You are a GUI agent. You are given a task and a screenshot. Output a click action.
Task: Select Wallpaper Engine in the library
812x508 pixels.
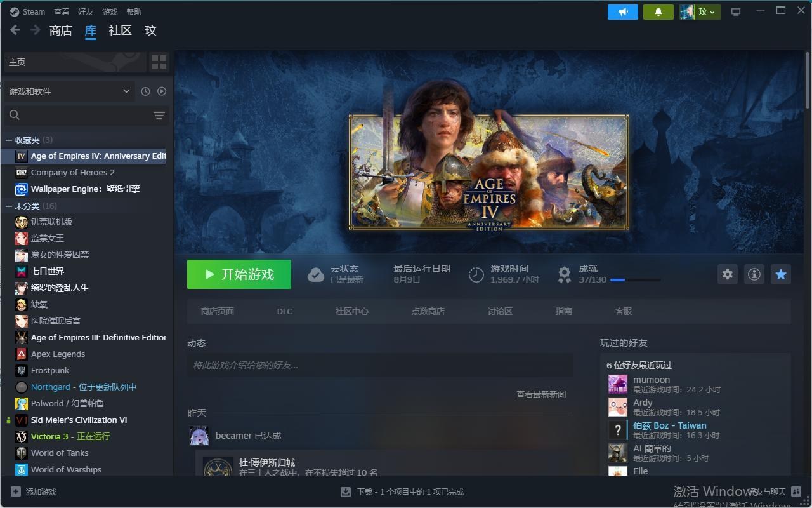tap(84, 189)
